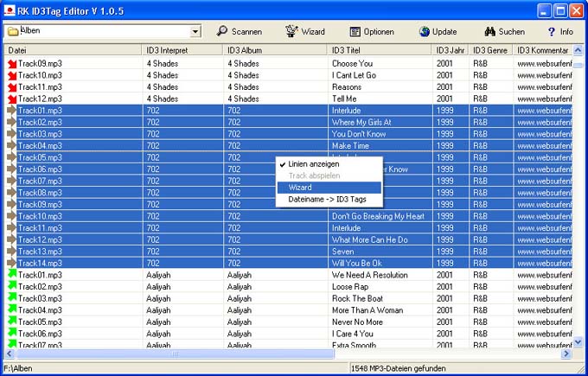588x376 pixels.
Task: Click the Datei column header
Action: (73, 50)
